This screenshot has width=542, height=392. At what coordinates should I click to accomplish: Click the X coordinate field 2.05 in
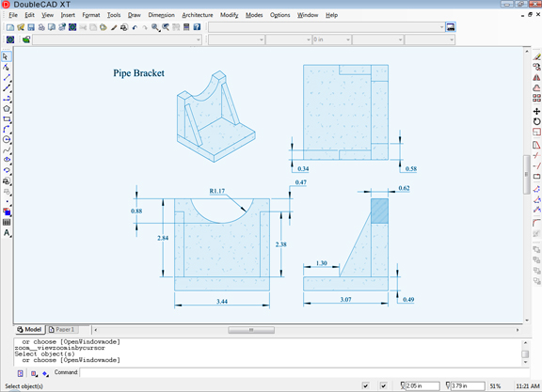pyautogui.click(x=422, y=385)
